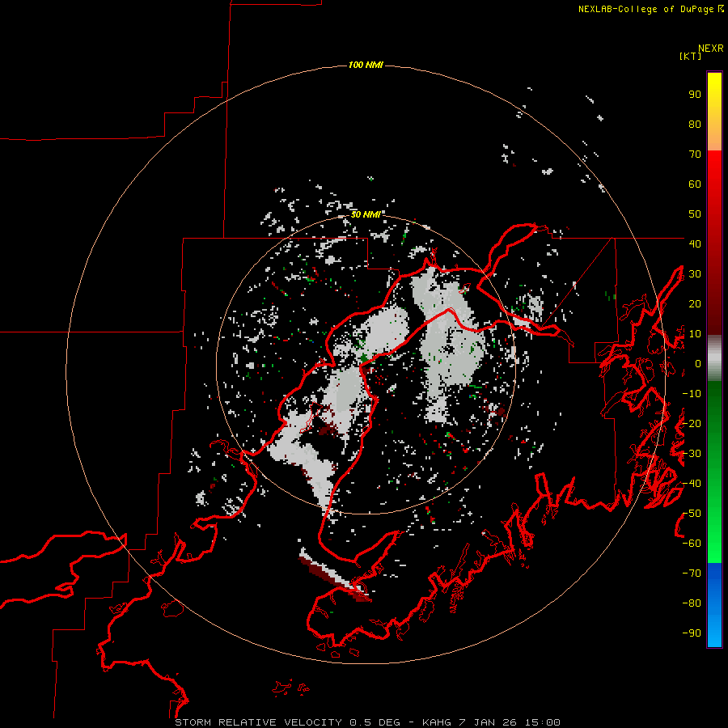Click the positive 30 value on the velocity scale
Screen dimensions: 728x728
(x=695, y=274)
